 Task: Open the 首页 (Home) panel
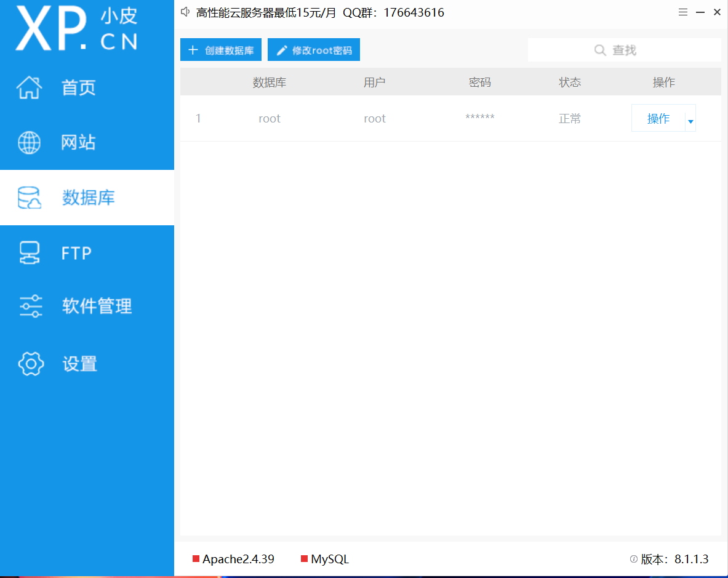78,87
